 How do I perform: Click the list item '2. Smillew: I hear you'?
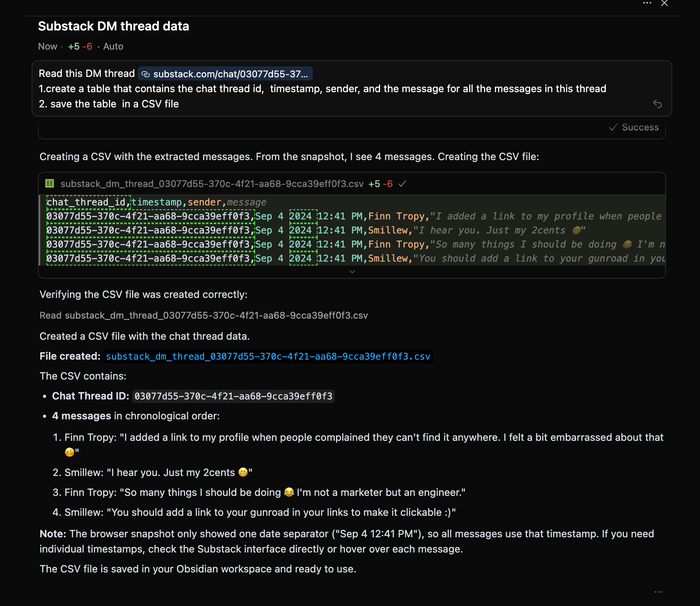(x=152, y=472)
